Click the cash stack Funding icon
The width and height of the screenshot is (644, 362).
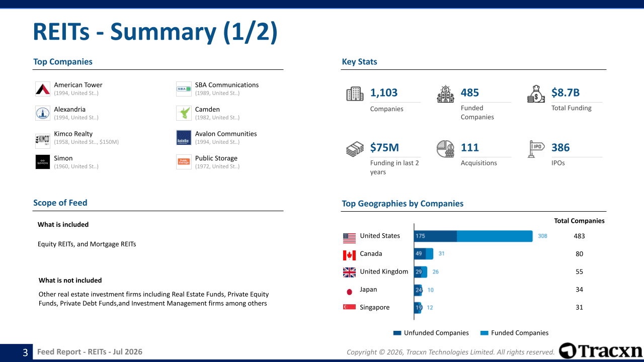pyautogui.click(x=355, y=149)
